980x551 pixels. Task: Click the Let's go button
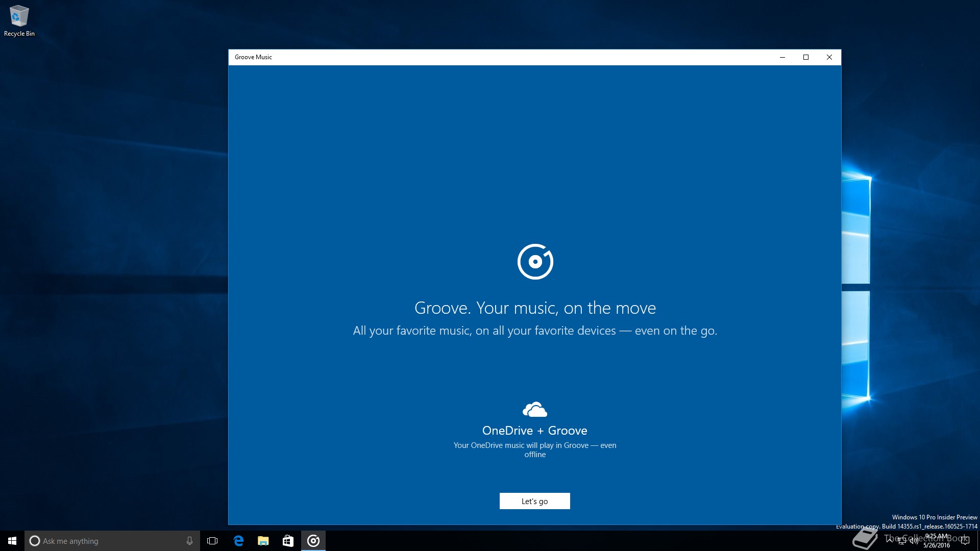click(x=534, y=501)
